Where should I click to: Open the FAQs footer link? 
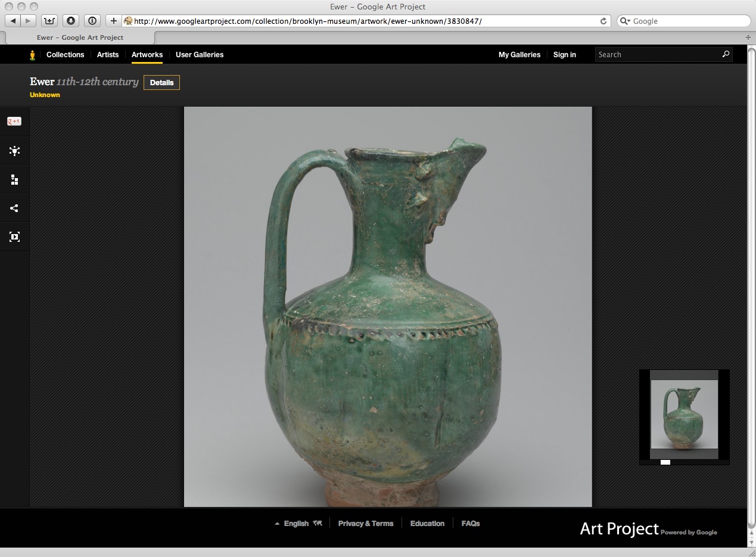(471, 524)
